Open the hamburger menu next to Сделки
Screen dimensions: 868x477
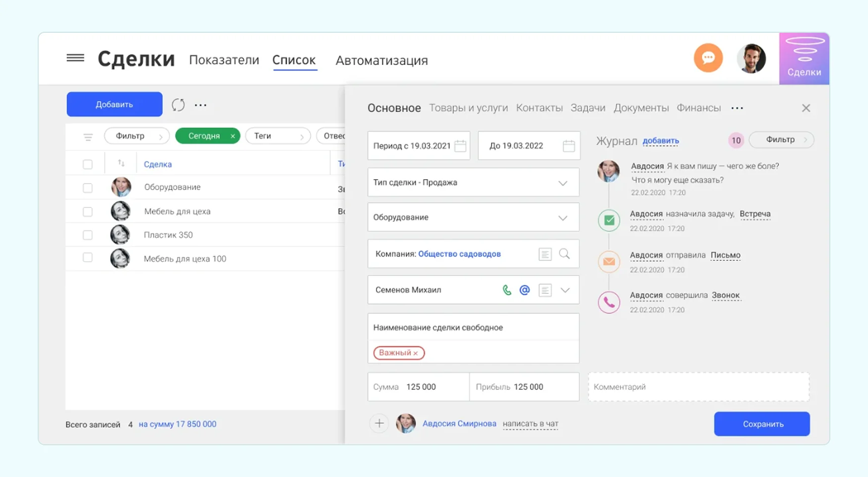[x=75, y=58]
